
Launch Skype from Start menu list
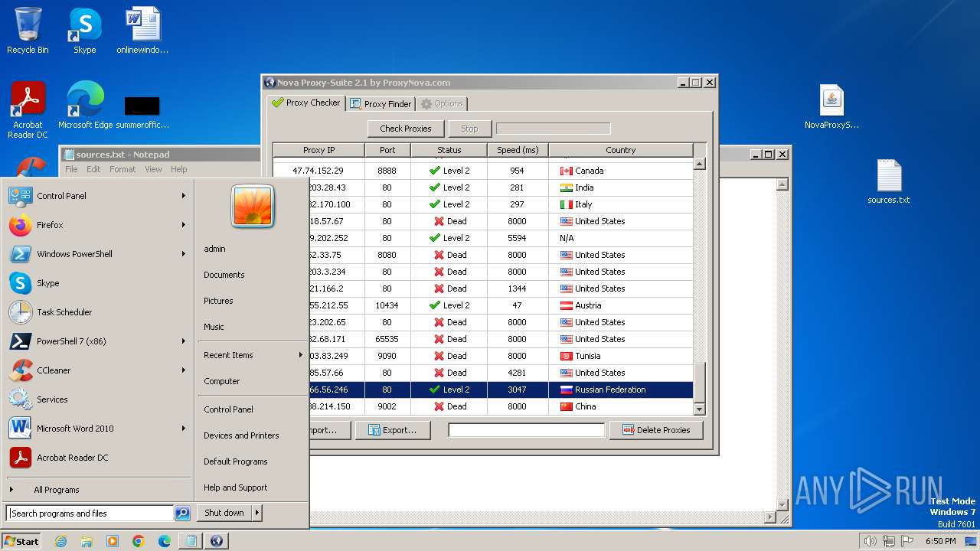(x=97, y=283)
